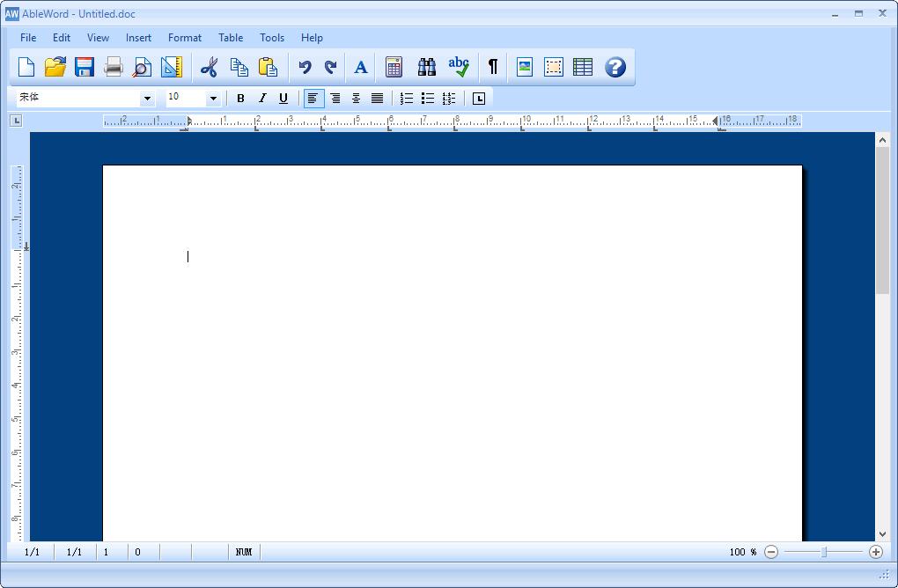This screenshot has height=588, width=898.
Task: Align text left
Action: pos(313,99)
